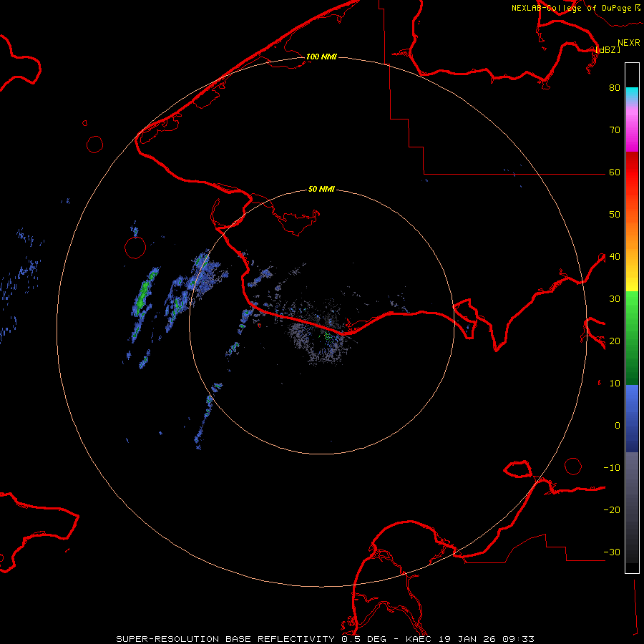Image resolution: width=644 pixels, height=644 pixels.
Task: Click the NEXR label above the scale
Action: click(629, 43)
